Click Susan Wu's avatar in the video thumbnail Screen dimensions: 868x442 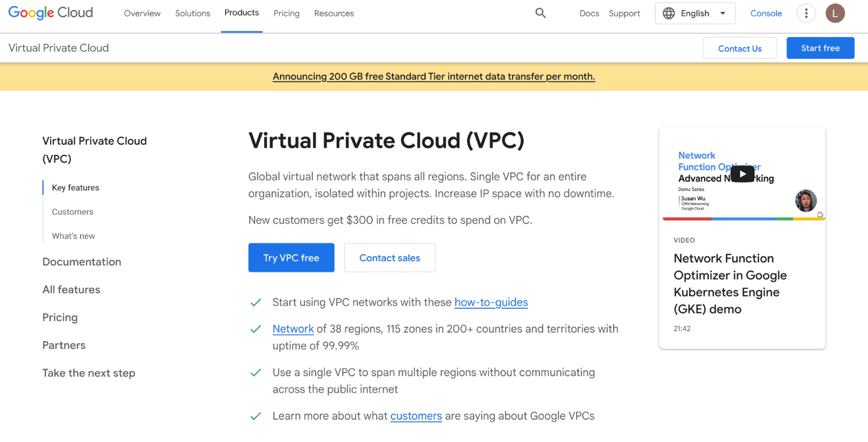pyautogui.click(x=805, y=200)
